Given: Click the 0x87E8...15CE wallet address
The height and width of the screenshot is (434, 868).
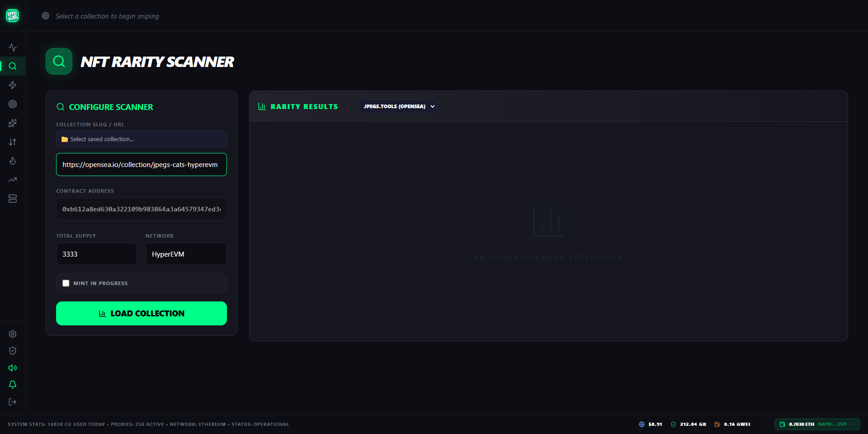Looking at the screenshot, I should coord(832,424).
